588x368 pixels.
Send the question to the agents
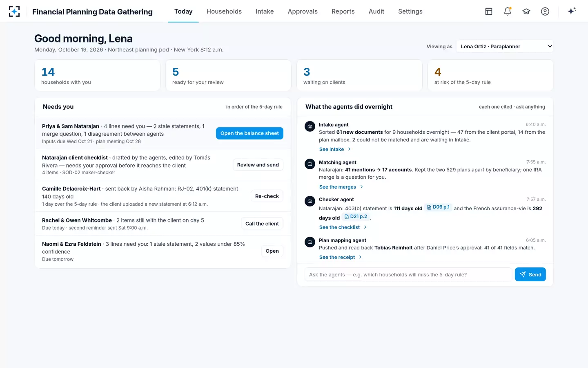pyautogui.click(x=530, y=274)
